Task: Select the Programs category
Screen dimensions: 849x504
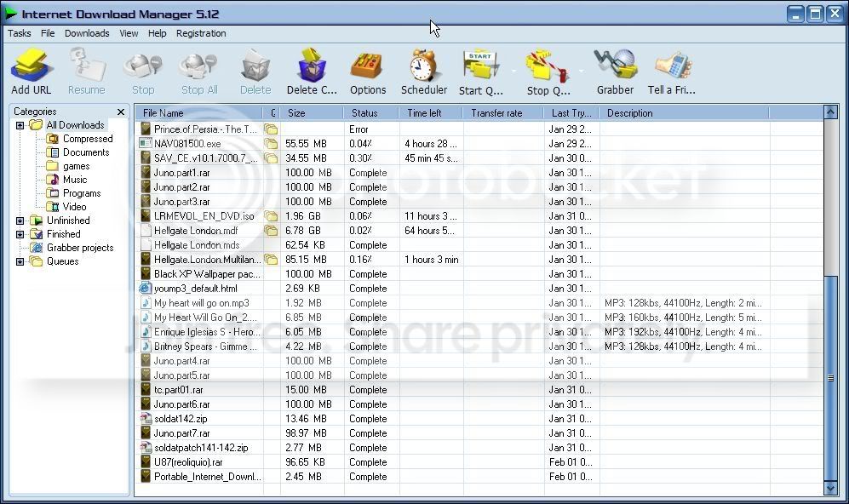Action: (81, 193)
